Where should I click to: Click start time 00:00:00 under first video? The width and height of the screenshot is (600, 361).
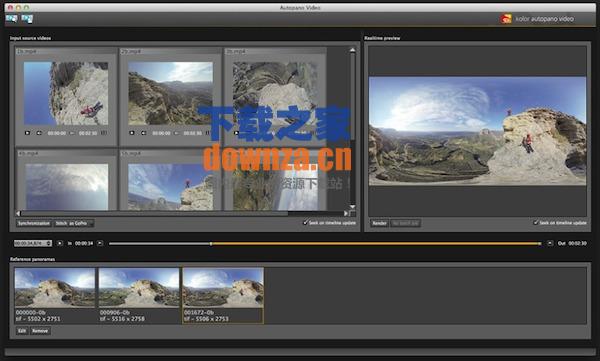(57, 133)
